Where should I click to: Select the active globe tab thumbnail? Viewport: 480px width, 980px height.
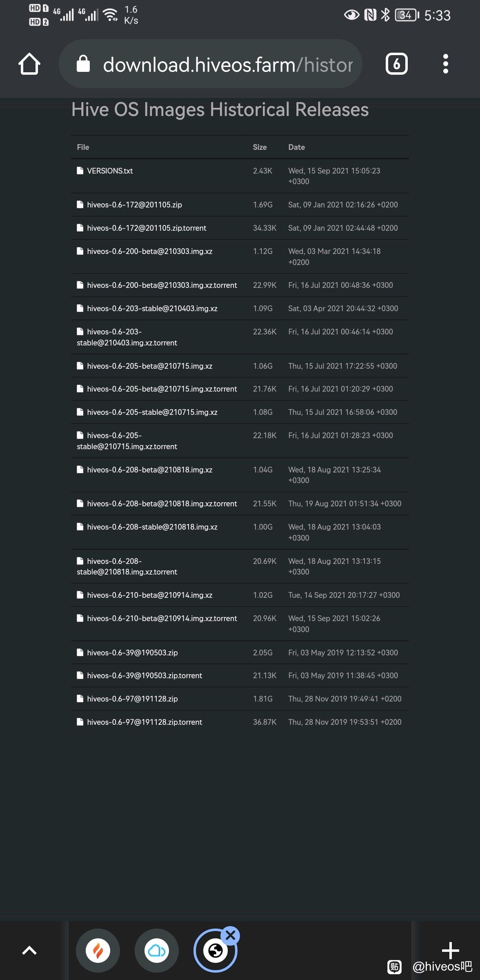215,951
